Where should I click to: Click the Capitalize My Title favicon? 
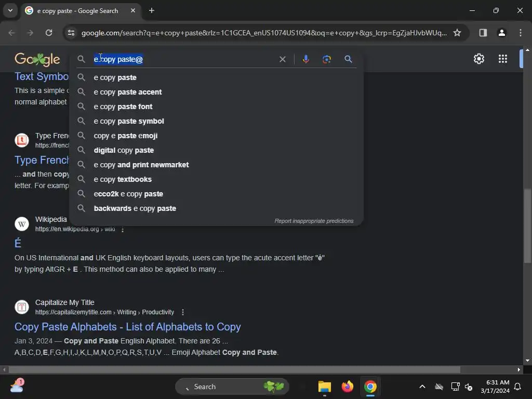(22, 307)
